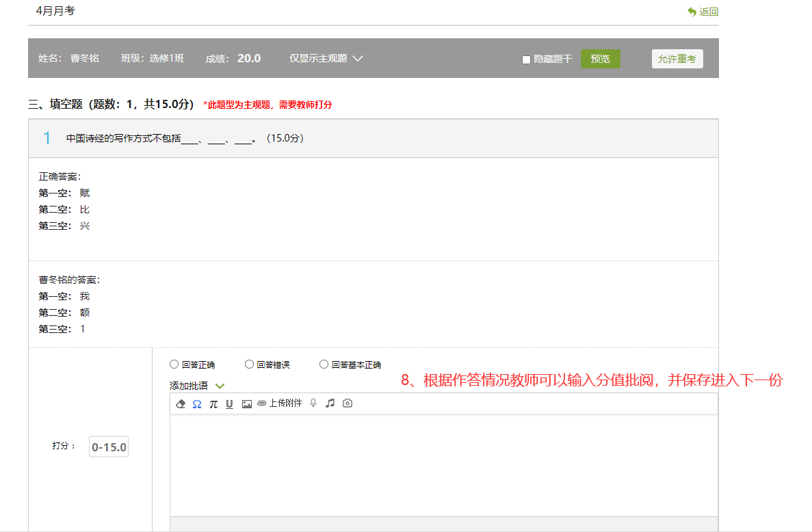
Task: Click the student name 曹冬铭
Action: (85, 59)
